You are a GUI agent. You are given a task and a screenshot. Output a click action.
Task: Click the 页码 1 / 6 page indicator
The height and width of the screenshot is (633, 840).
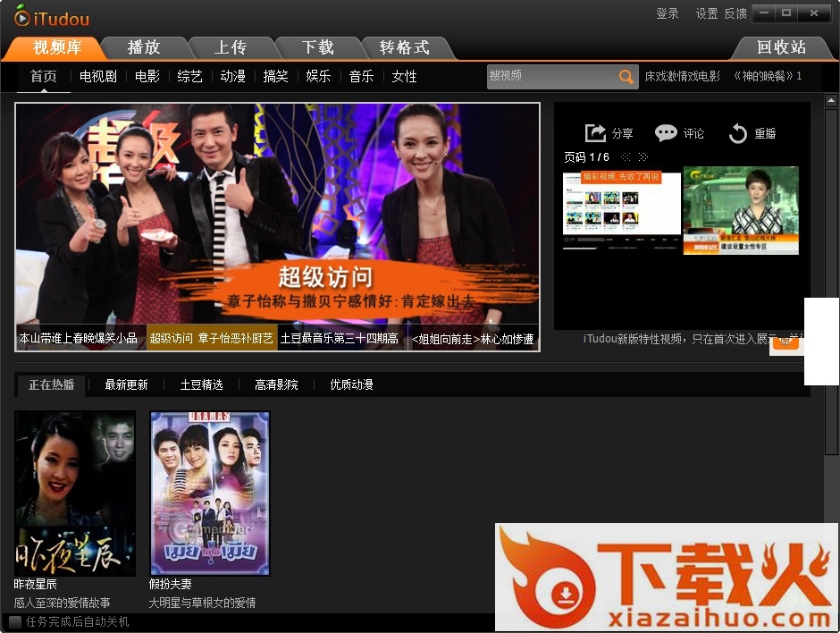(x=586, y=157)
